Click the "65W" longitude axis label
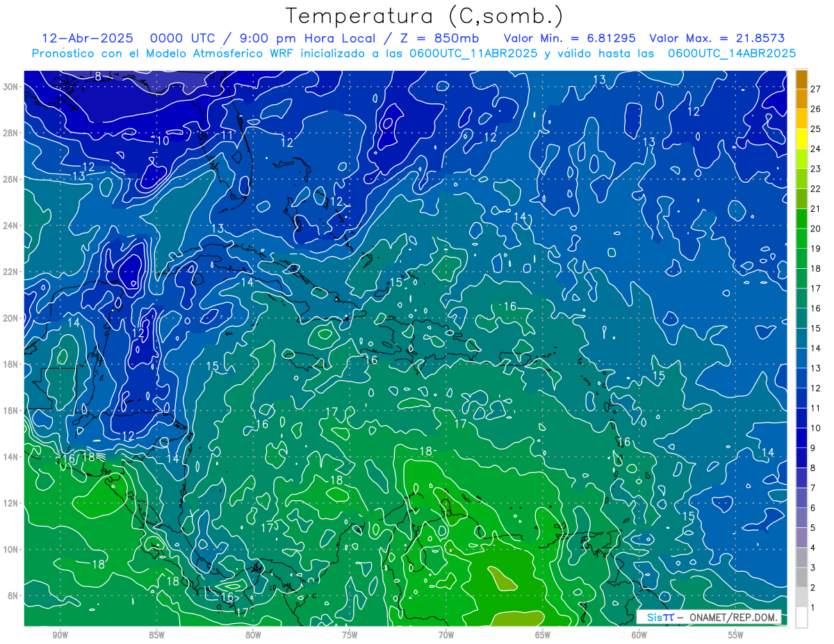834x644 pixels. pyautogui.click(x=543, y=635)
